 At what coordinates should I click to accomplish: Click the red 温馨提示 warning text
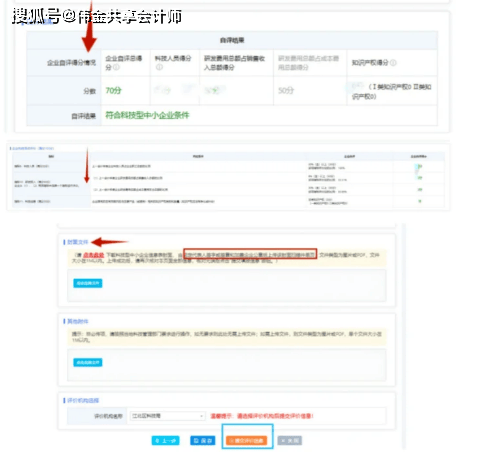[x=262, y=416]
